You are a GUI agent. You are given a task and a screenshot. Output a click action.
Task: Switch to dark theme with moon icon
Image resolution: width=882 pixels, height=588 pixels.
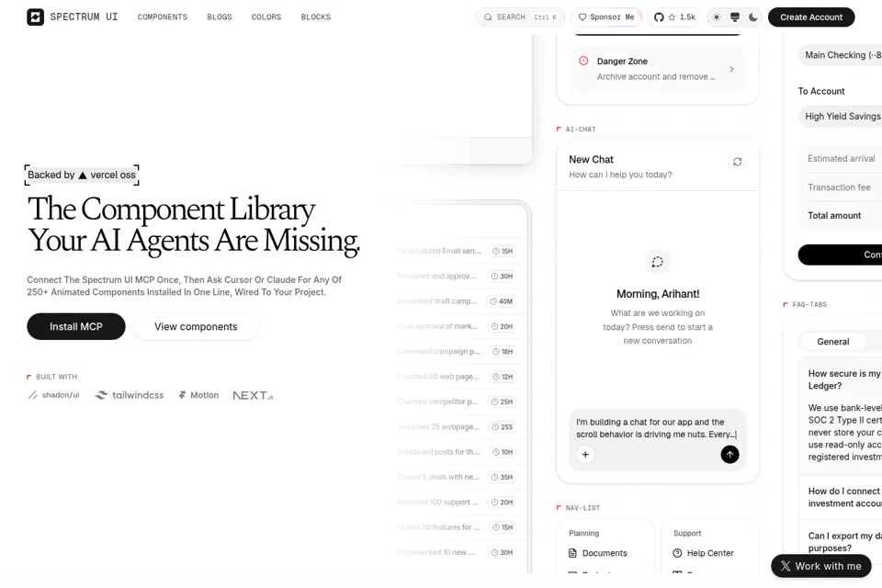tap(753, 17)
